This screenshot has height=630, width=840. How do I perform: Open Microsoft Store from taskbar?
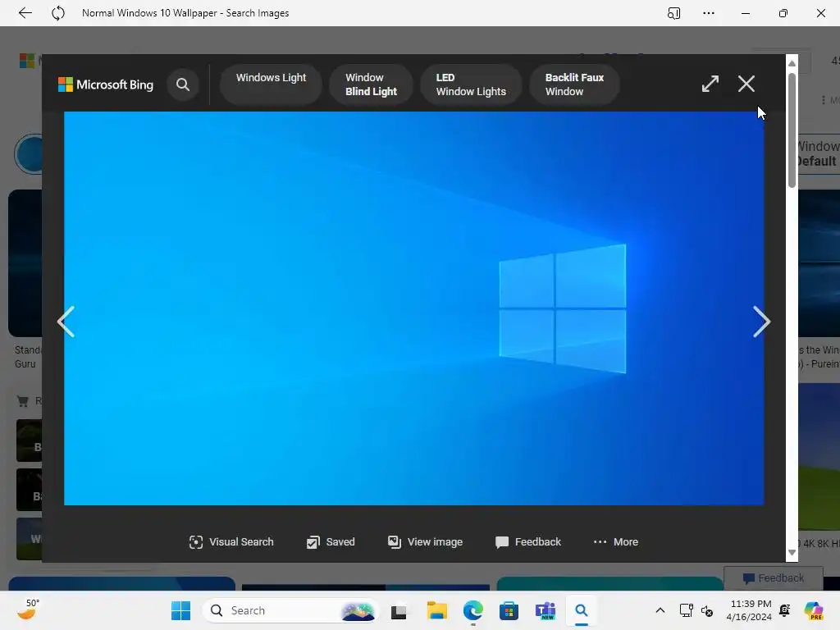point(509,610)
